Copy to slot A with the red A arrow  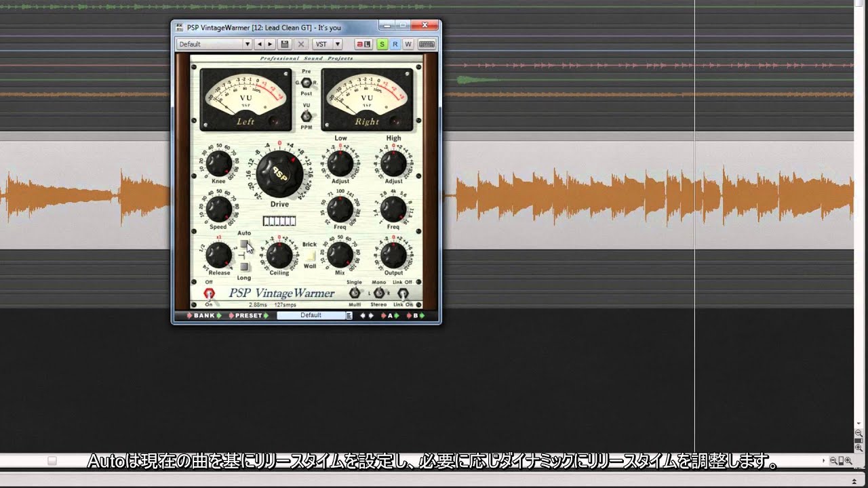(x=383, y=316)
